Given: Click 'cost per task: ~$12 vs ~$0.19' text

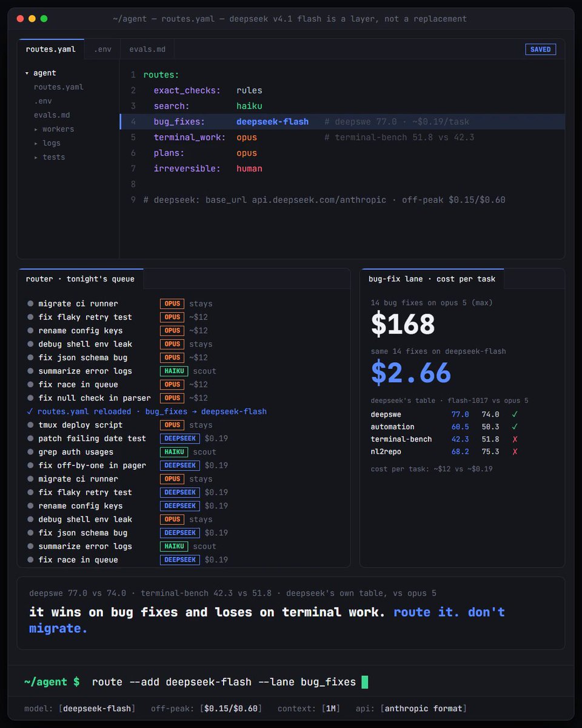Looking at the screenshot, I should 432,469.
